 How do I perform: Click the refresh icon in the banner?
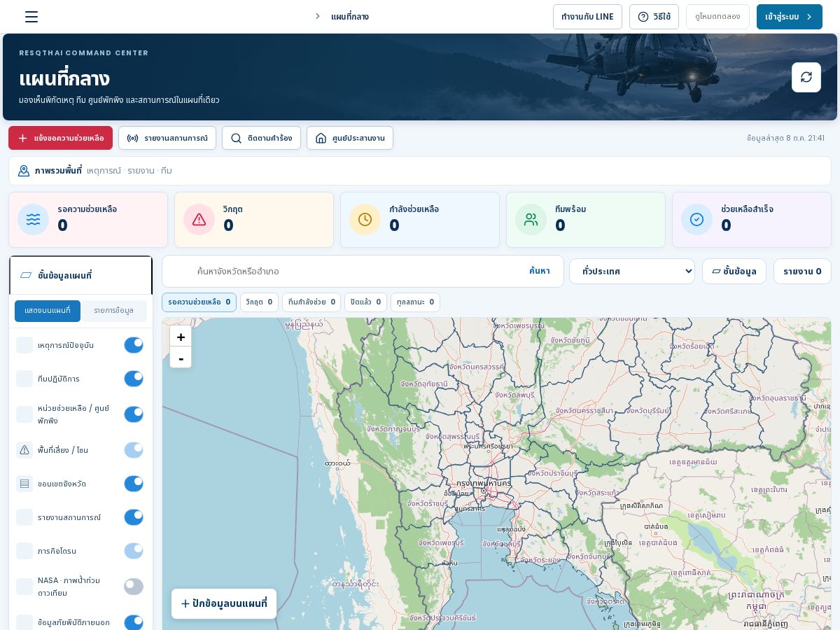[x=806, y=77]
